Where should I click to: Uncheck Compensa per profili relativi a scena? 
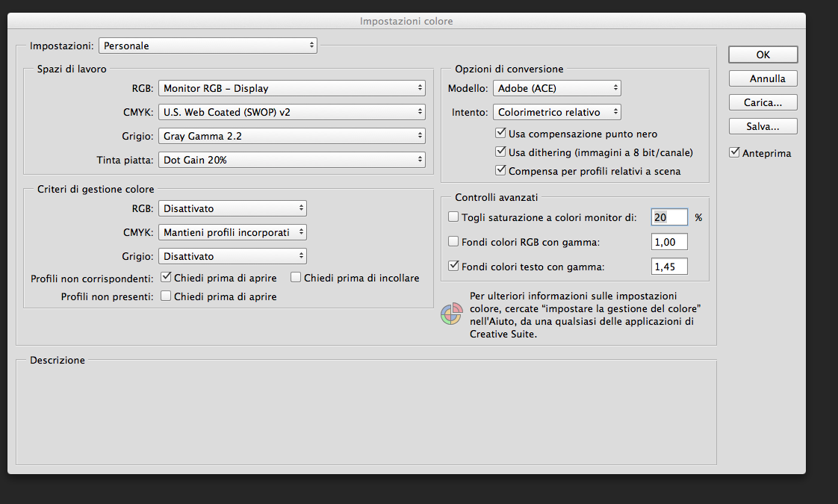click(500, 170)
